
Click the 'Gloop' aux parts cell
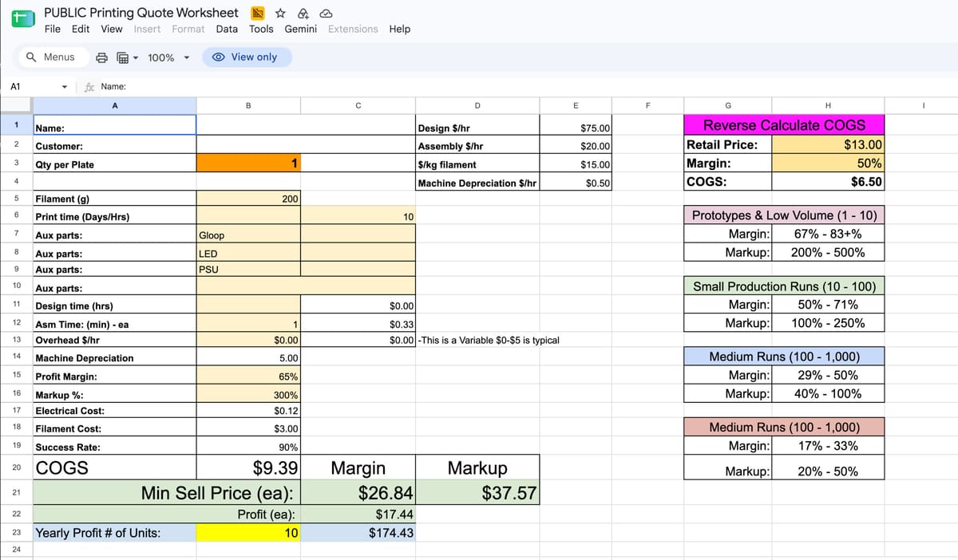click(x=248, y=235)
